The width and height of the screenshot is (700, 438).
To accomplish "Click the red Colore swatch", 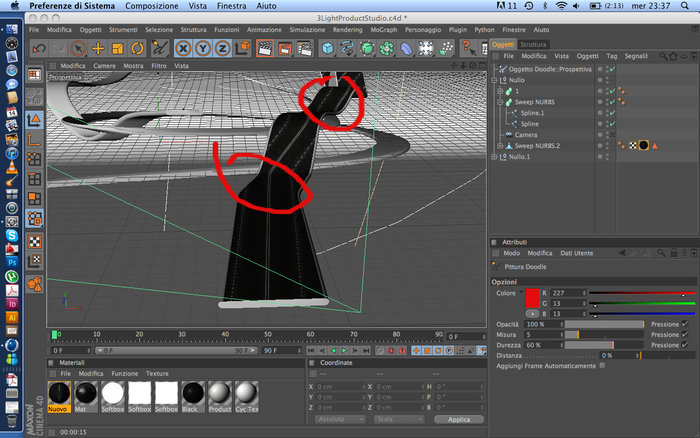I will [x=533, y=298].
